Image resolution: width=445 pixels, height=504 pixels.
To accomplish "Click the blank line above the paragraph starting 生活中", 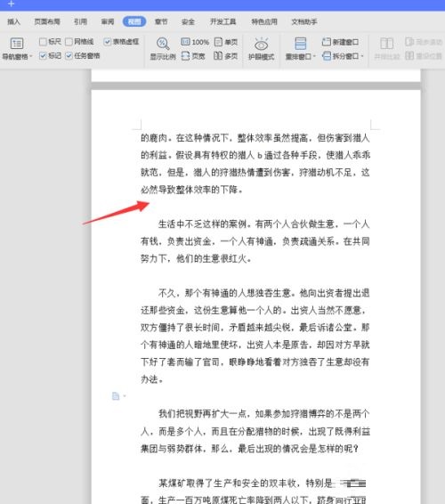I will click(x=255, y=207).
